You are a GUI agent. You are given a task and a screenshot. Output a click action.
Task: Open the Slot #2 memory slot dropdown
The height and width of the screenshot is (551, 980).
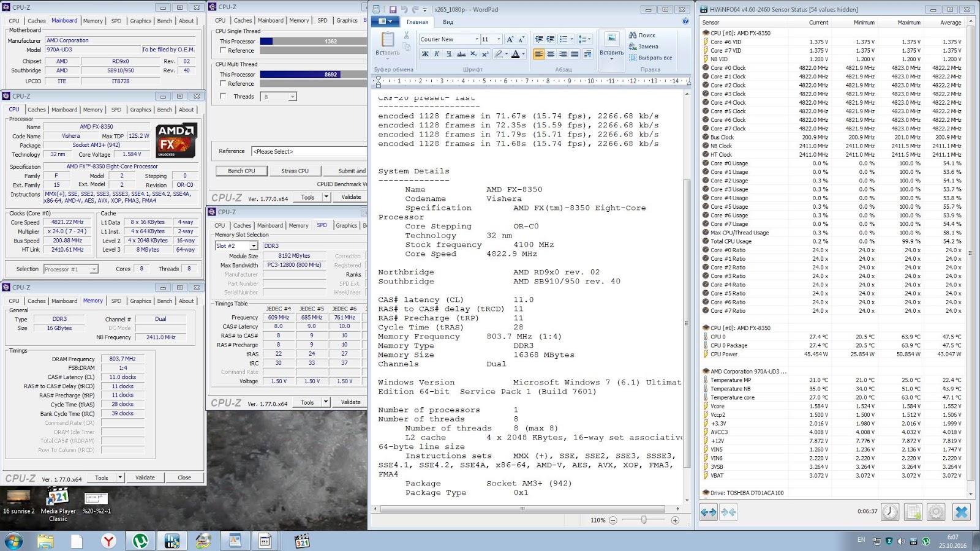pyautogui.click(x=254, y=246)
